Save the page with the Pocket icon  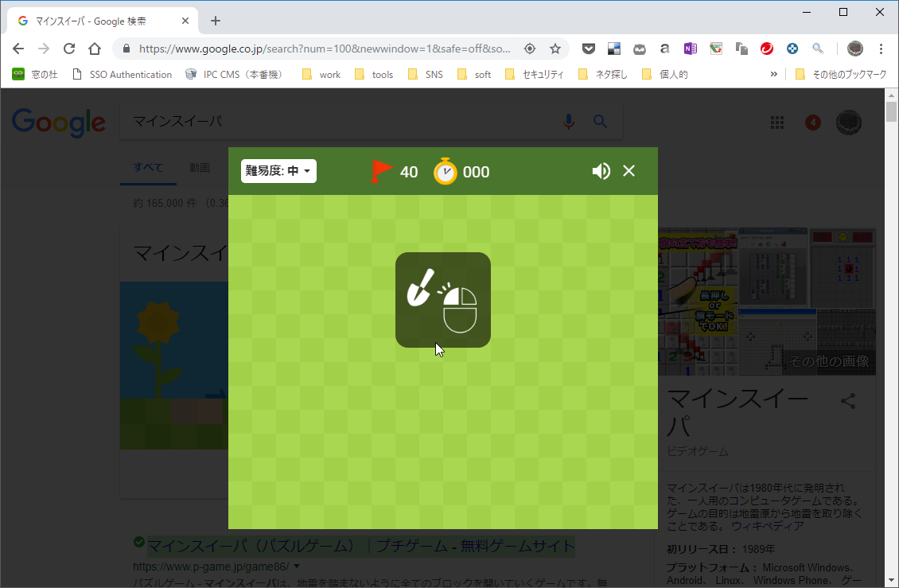[x=588, y=48]
